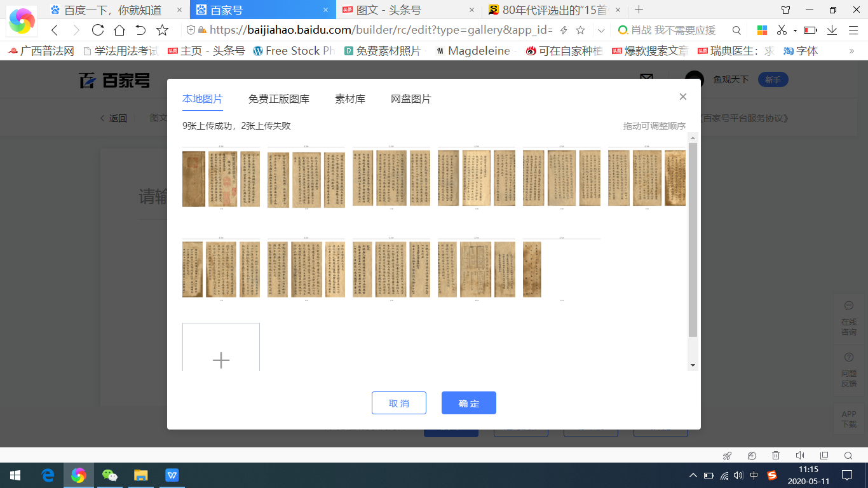Click the undo closed tab icon
The height and width of the screenshot is (488, 868).
(141, 30)
